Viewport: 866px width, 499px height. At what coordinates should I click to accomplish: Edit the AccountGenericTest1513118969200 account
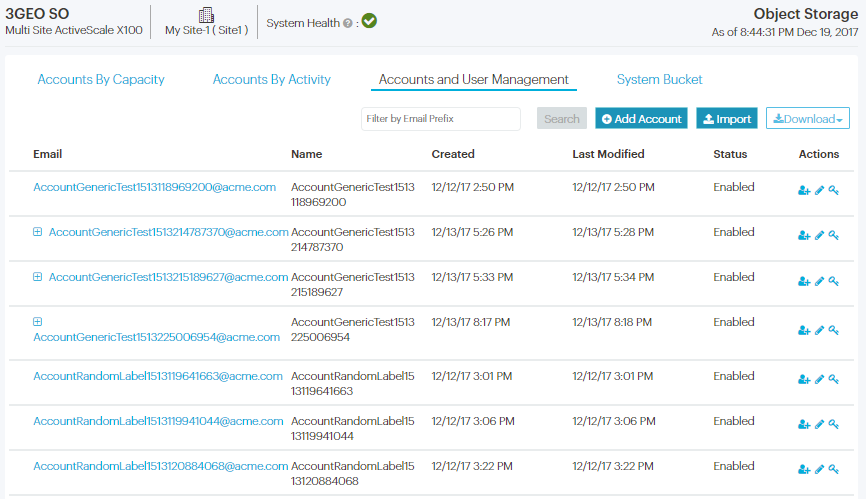pyautogui.click(x=820, y=190)
